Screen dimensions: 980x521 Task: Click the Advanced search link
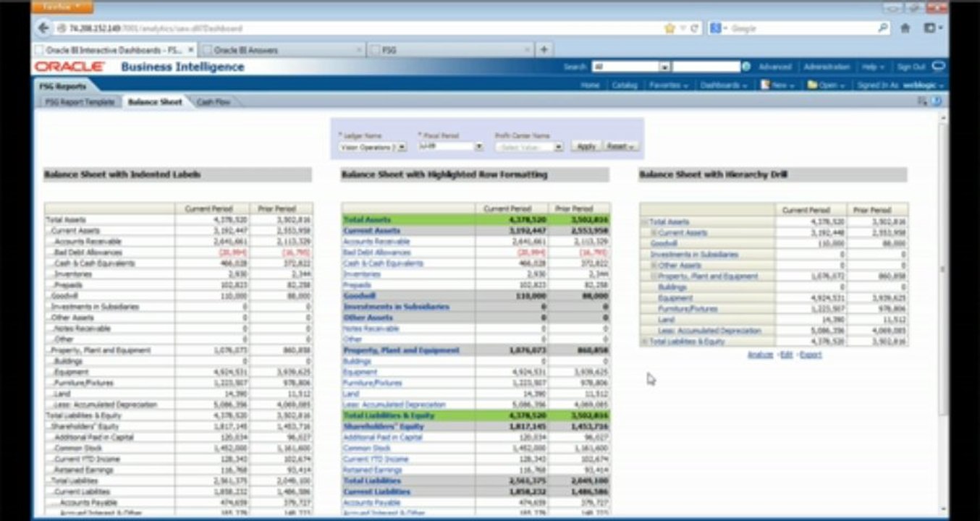tap(775, 67)
